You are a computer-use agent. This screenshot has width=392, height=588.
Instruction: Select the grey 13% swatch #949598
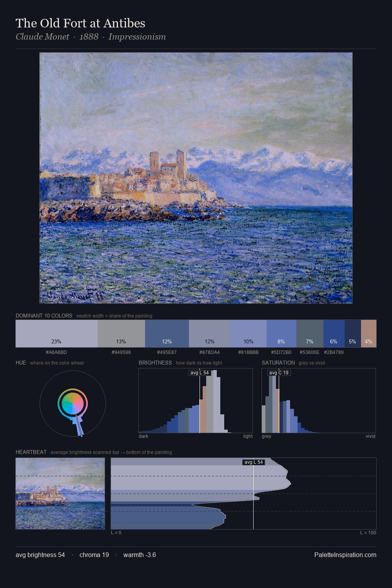[121, 334]
